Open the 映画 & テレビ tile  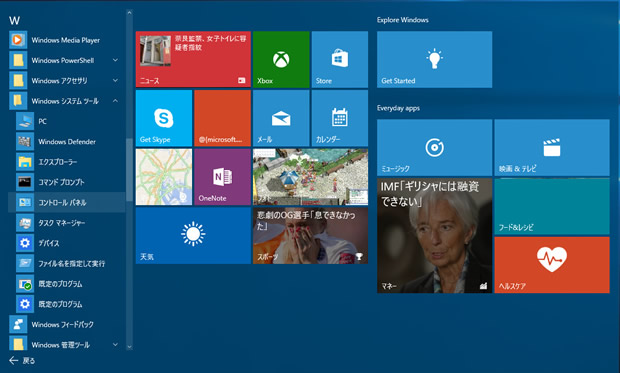pyautogui.click(x=552, y=148)
